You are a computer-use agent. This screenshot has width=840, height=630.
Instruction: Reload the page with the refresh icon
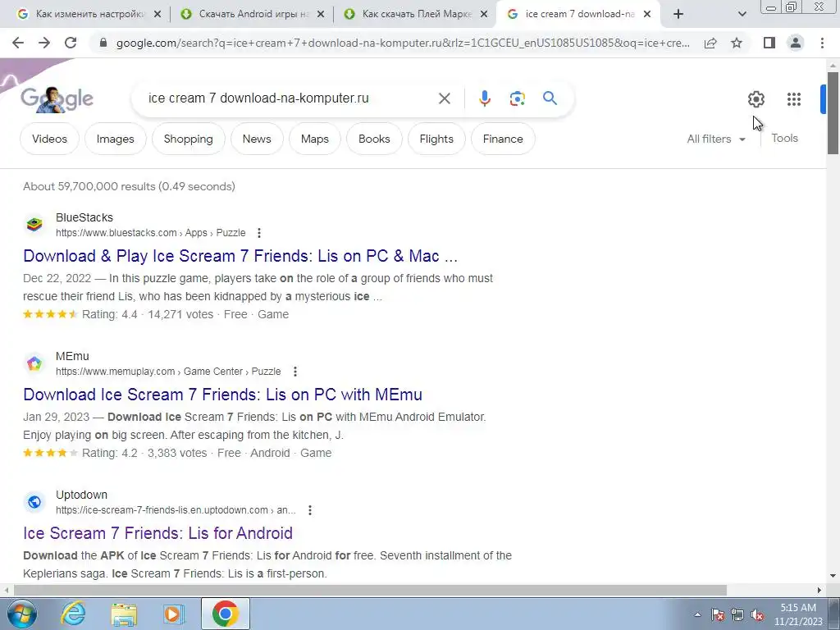click(71, 43)
